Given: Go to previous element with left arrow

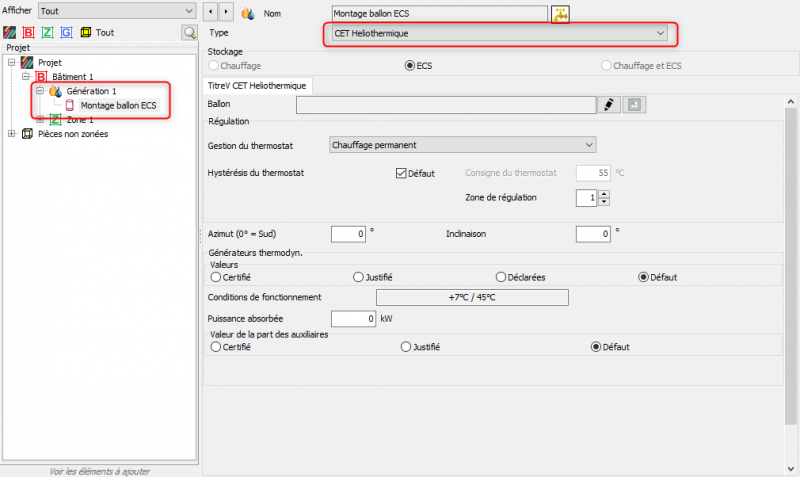Looking at the screenshot, I should point(211,13).
